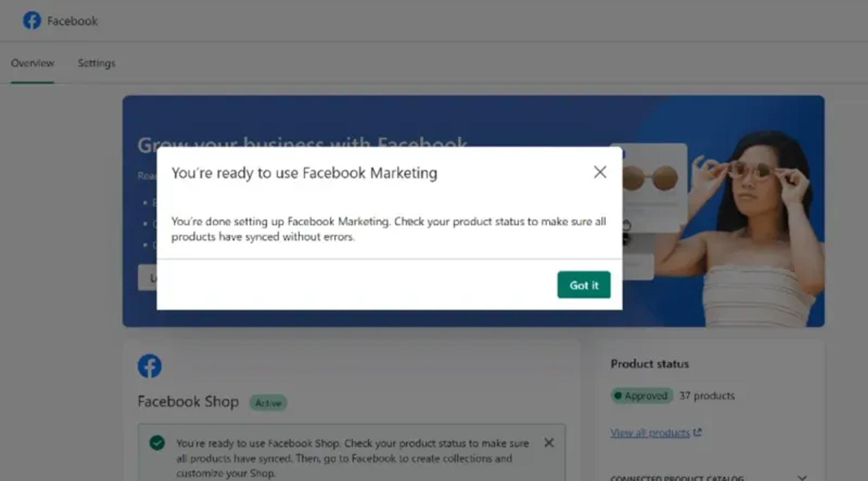Screen dimensions: 868x481
Task: Click the 37 products count text
Action: pyautogui.click(x=707, y=395)
